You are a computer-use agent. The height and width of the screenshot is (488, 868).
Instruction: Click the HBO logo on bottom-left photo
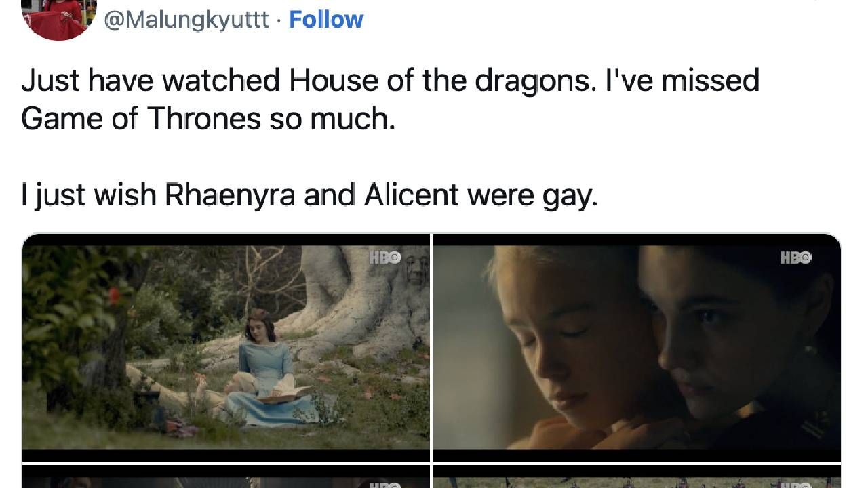click(x=385, y=485)
